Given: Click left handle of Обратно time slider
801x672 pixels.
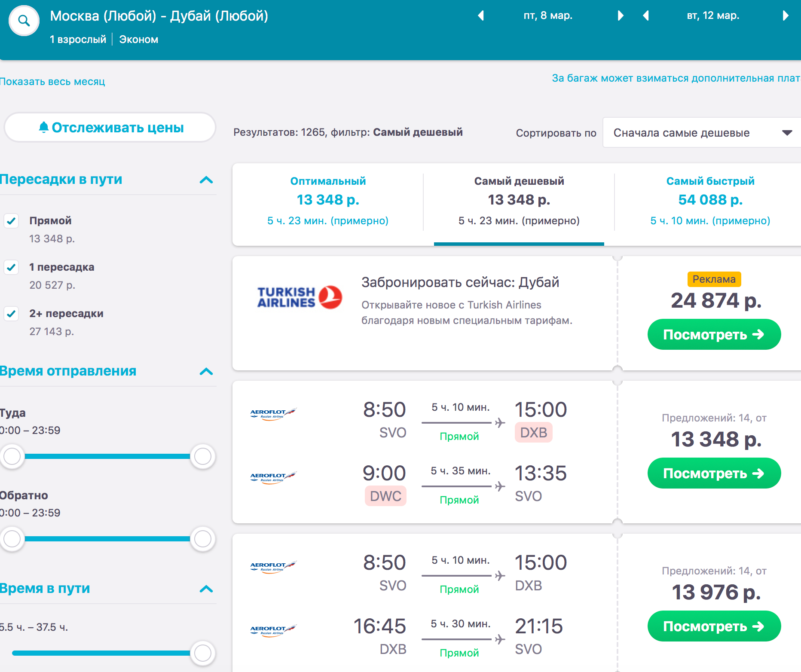Looking at the screenshot, I should [x=12, y=539].
